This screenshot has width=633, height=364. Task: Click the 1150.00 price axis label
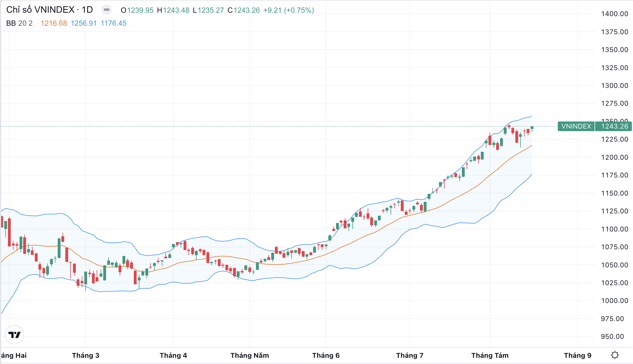[615, 193]
